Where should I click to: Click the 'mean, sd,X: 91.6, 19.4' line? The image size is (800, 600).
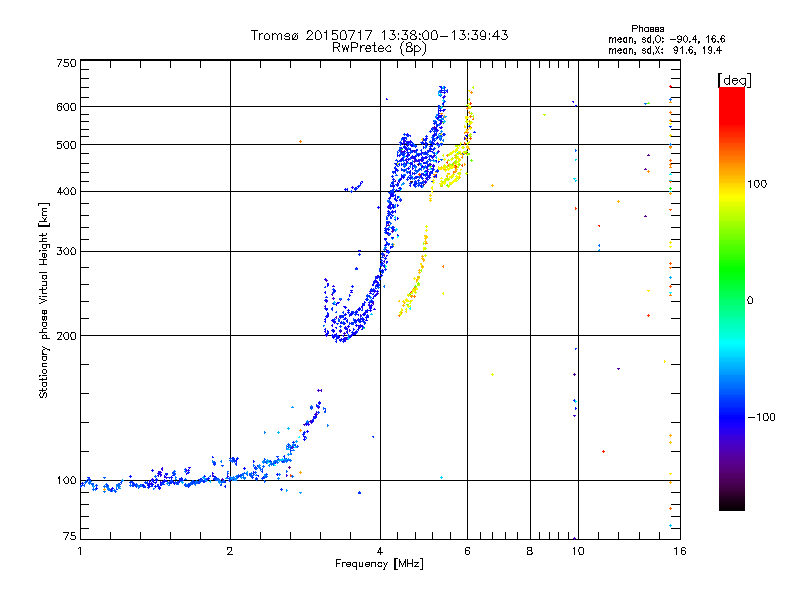665,51
